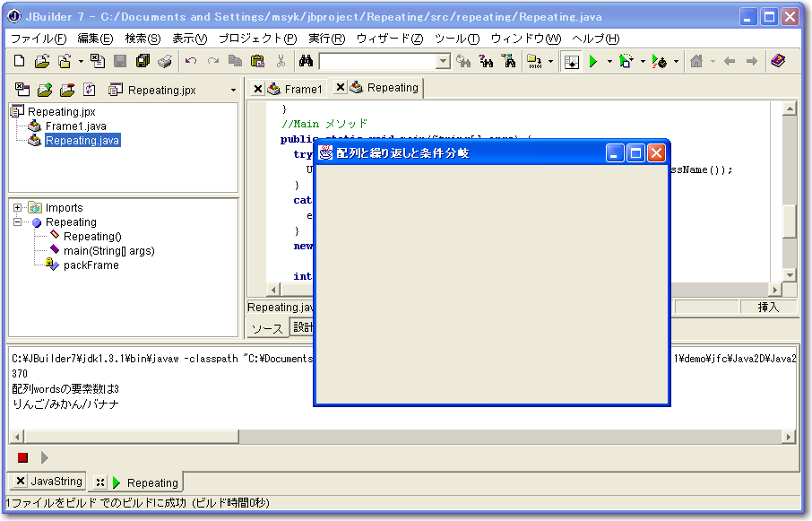Viewport: 812px width, 521px height.
Task: Click the ソース tab below editor
Action: (266, 328)
